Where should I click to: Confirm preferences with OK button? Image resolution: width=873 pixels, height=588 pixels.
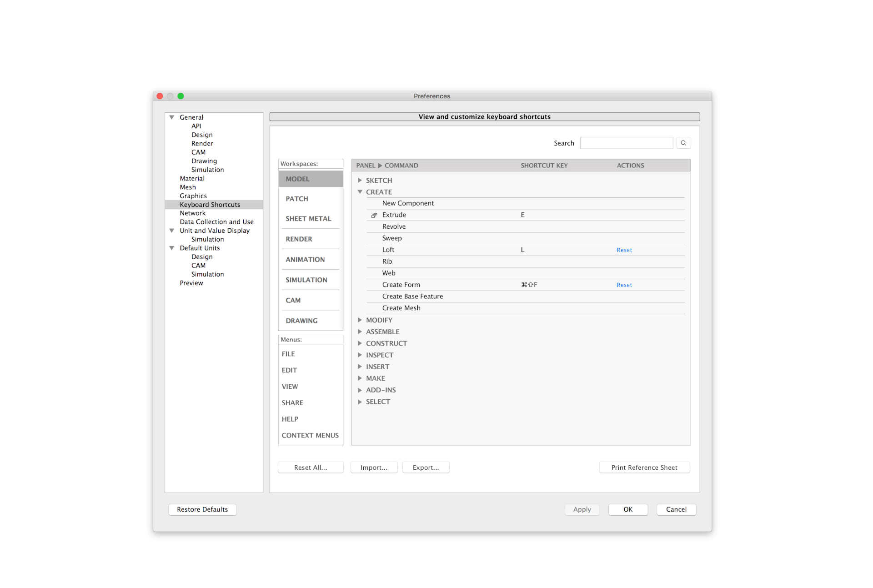628,509
